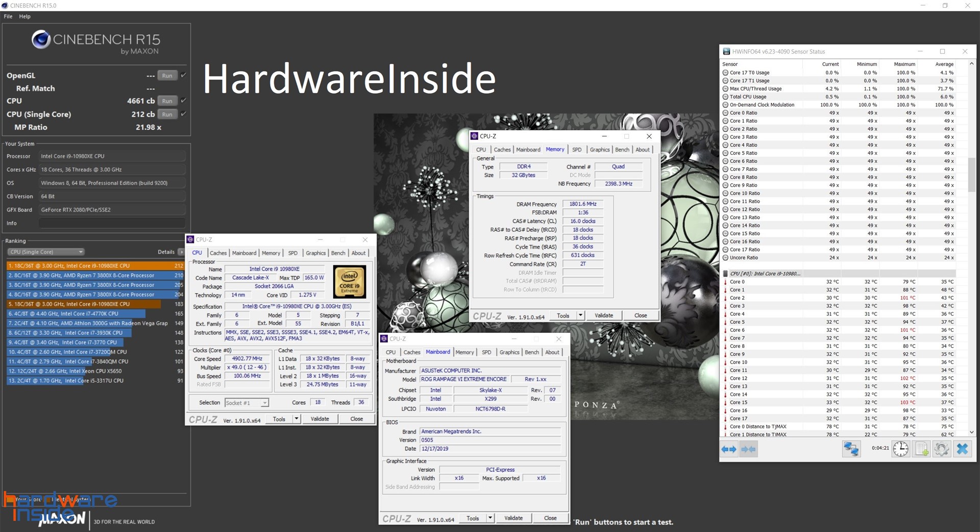
Task: Switch to the Memory tab in CPU-Z
Action: [x=271, y=252]
